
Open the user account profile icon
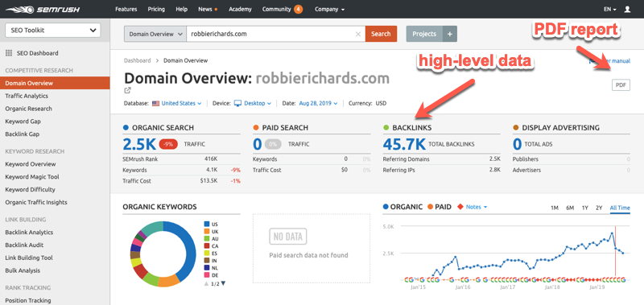(627, 9)
